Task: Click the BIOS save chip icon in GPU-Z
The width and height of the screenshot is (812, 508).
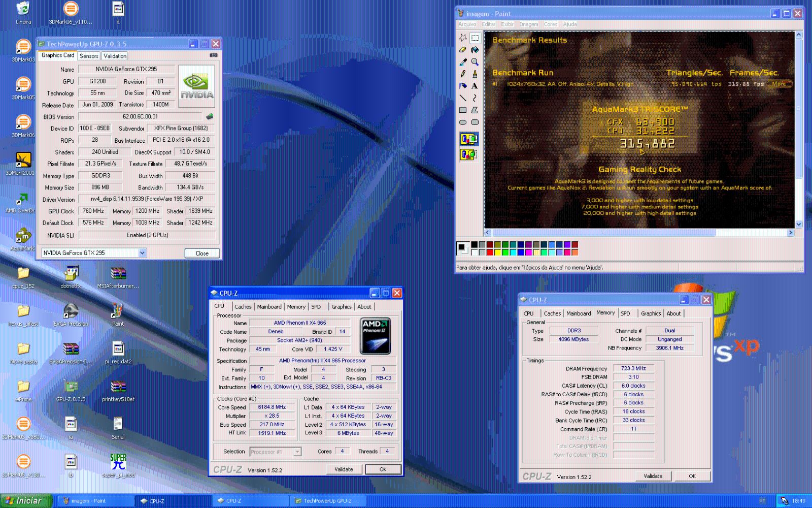Action: point(209,116)
